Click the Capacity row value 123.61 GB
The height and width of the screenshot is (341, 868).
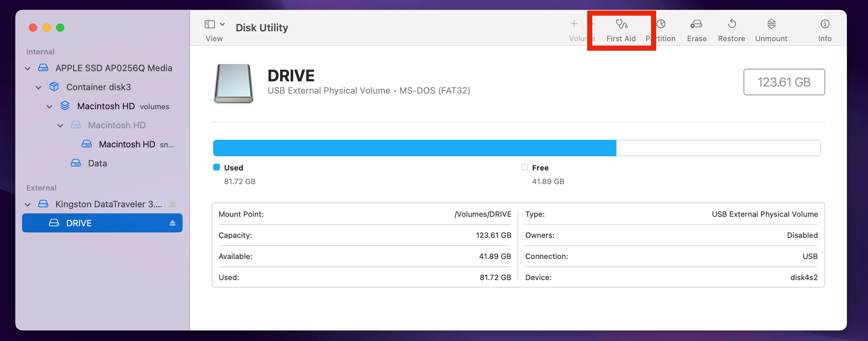click(493, 235)
